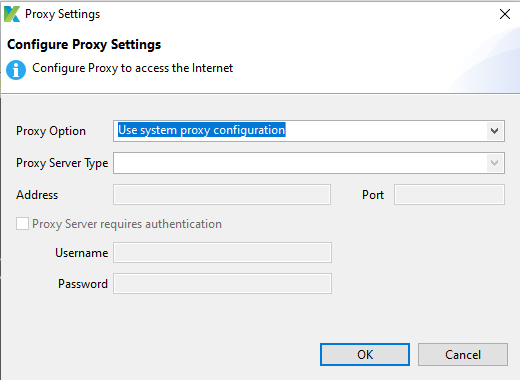The width and height of the screenshot is (520, 380).
Task: Click the Configure Proxy Settings heading
Action: point(84,45)
